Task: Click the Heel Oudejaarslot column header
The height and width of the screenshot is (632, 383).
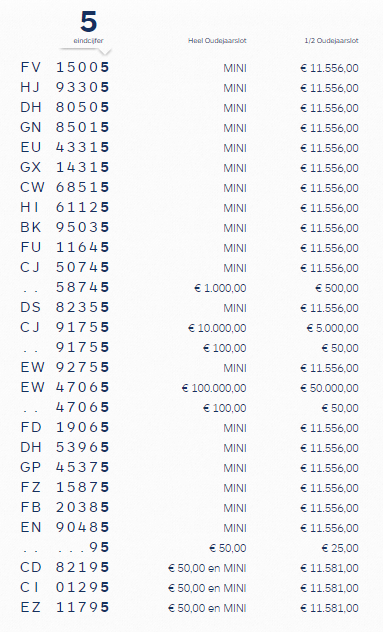Action: (x=217, y=40)
